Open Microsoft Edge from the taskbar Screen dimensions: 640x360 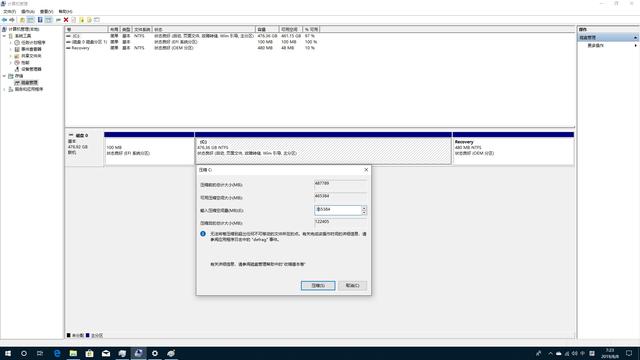[57, 353]
